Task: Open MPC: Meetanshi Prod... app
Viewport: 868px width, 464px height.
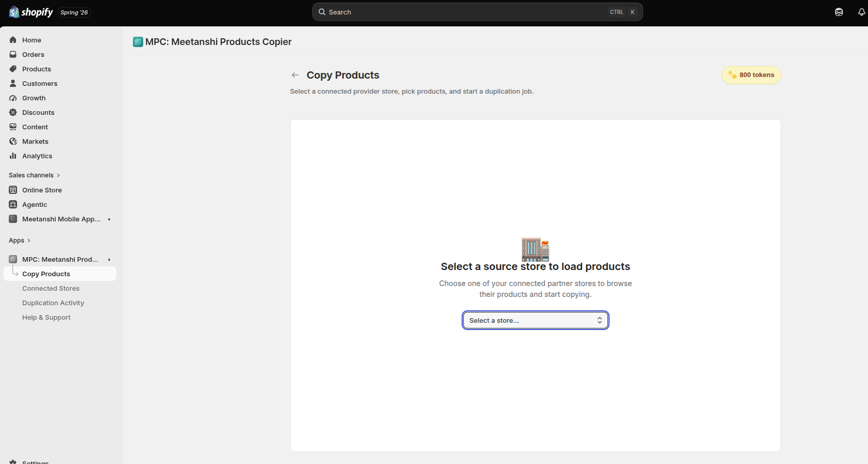Action: pyautogui.click(x=61, y=259)
